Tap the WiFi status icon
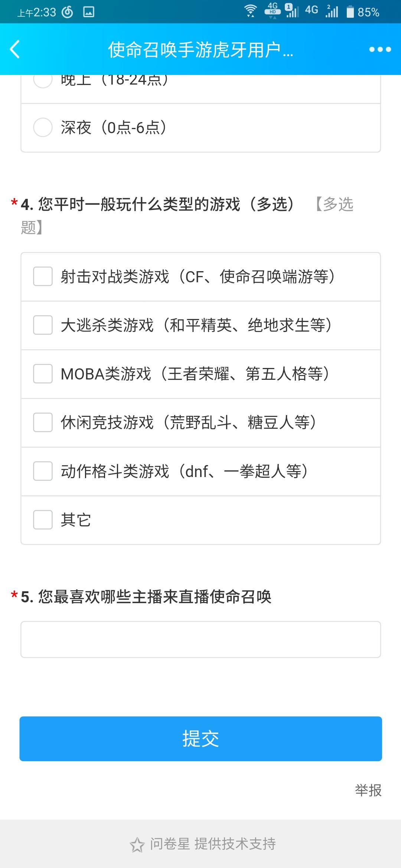 click(x=251, y=11)
